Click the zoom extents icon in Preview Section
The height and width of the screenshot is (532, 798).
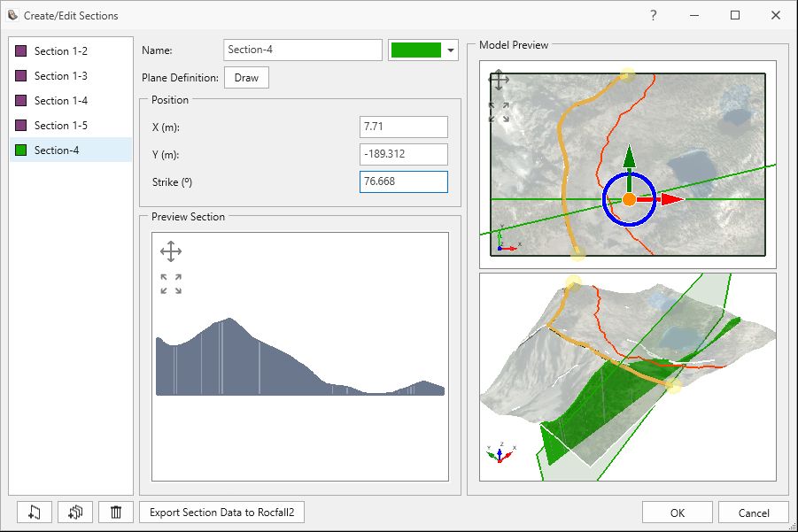[x=171, y=284]
